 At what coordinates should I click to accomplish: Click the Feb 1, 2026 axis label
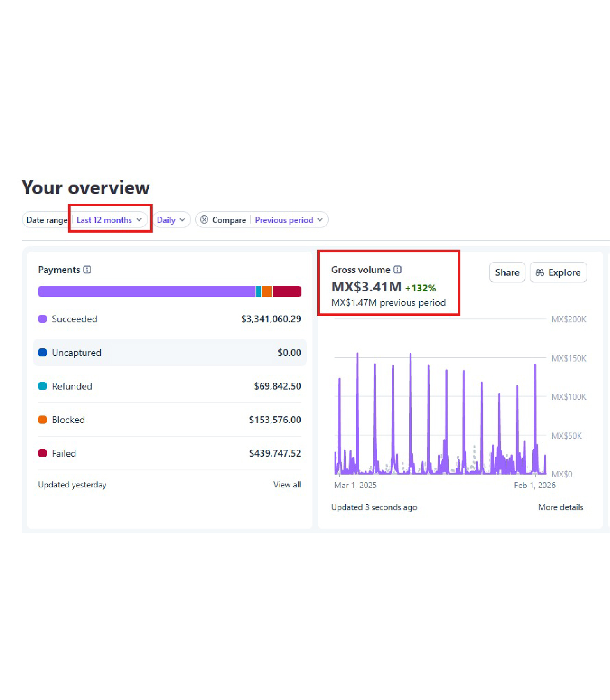pyautogui.click(x=535, y=485)
